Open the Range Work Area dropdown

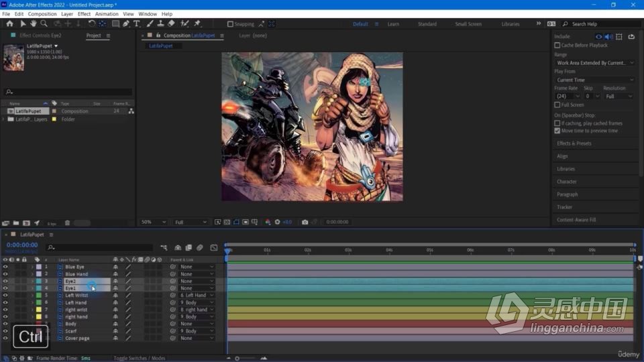(x=595, y=63)
